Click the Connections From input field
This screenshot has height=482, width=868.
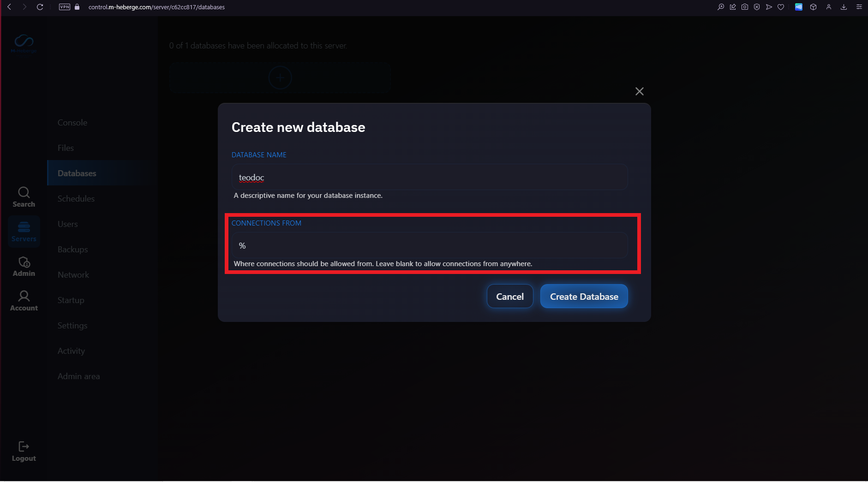tap(429, 246)
